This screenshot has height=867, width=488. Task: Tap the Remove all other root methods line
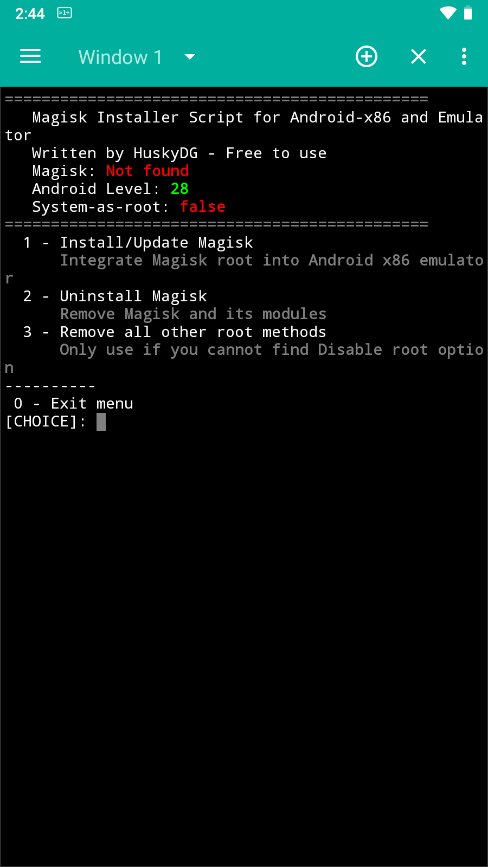click(175, 332)
